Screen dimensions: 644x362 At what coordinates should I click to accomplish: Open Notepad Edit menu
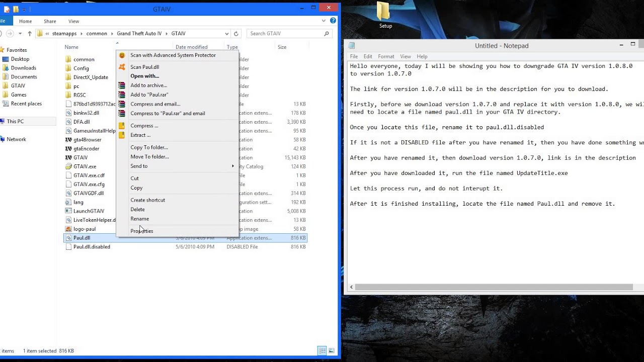(x=368, y=56)
